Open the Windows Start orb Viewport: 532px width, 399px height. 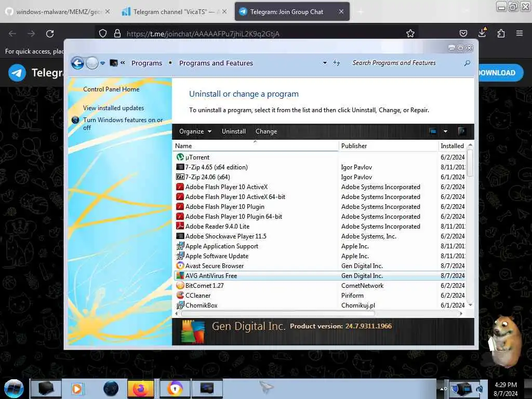click(x=14, y=389)
